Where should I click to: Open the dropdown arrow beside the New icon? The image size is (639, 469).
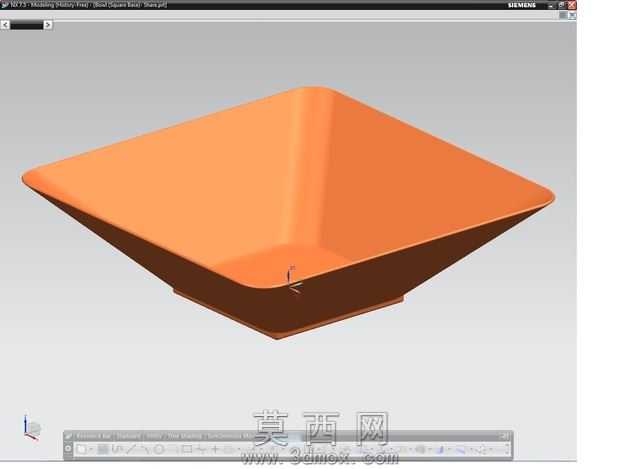point(91,449)
